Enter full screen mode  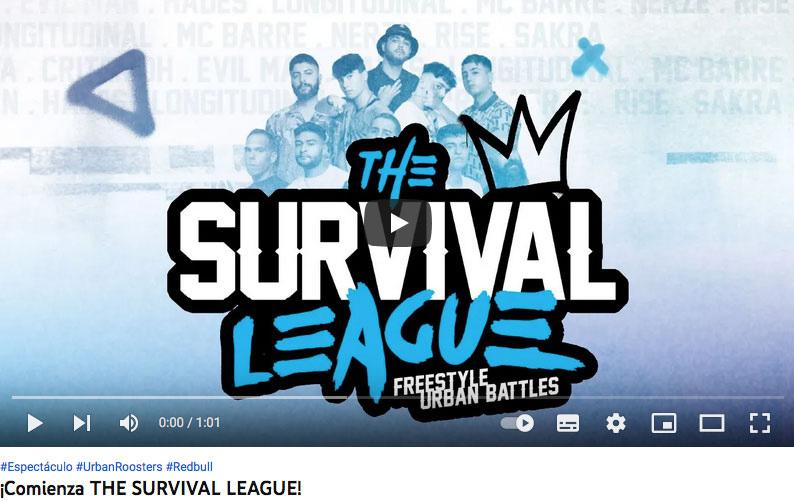pos(760,423)
